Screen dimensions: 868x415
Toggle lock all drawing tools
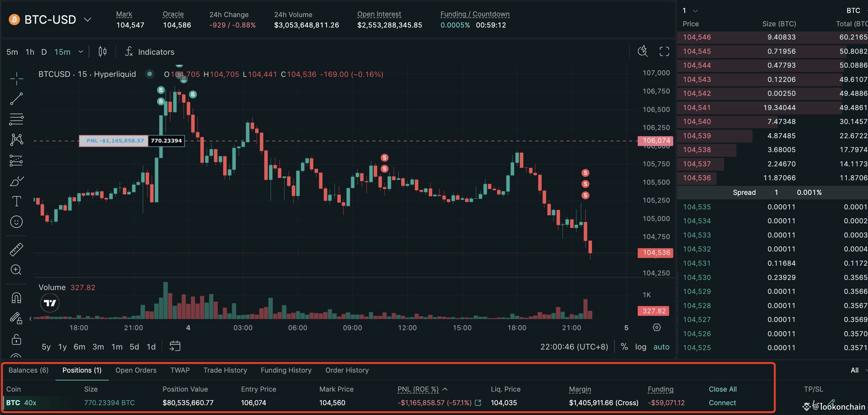coord(16,339)
